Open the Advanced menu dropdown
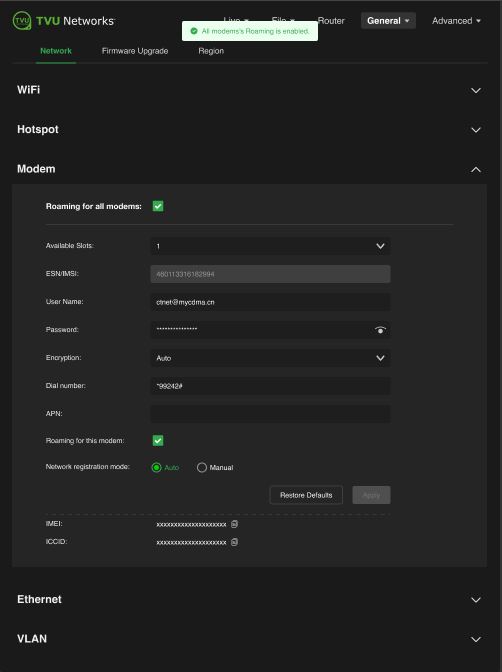502x672 pixels. tap(456, 21)
